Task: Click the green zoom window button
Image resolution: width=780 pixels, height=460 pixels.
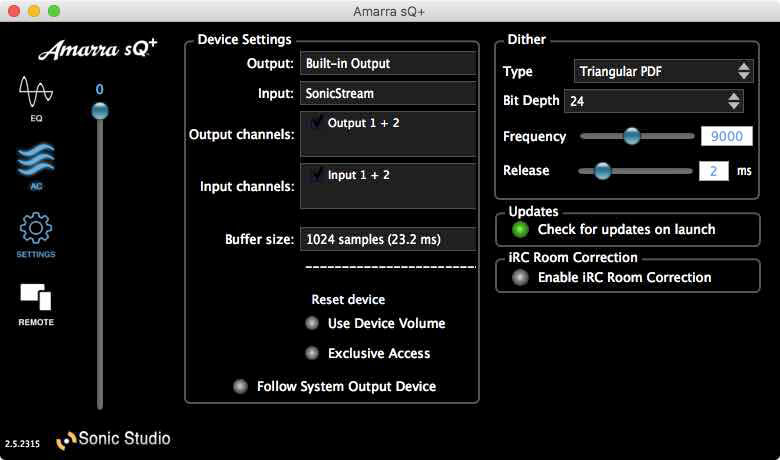Action: [x=54, y=11]
